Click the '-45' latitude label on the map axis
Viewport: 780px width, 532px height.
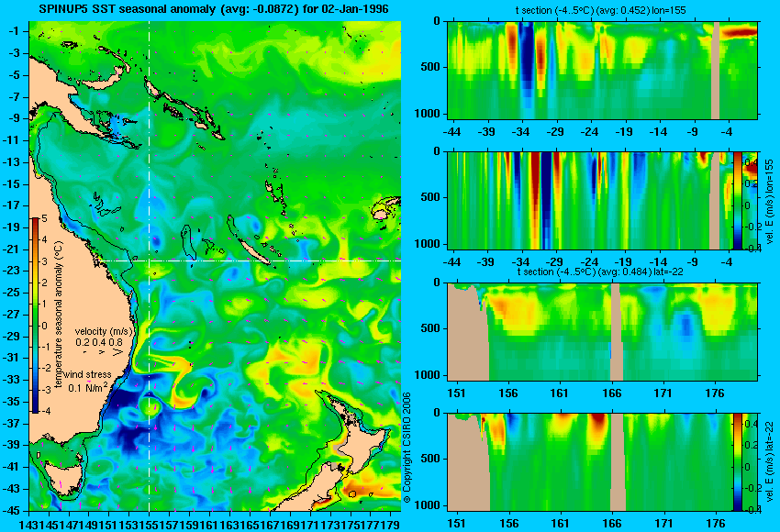(x=12, y=511)
